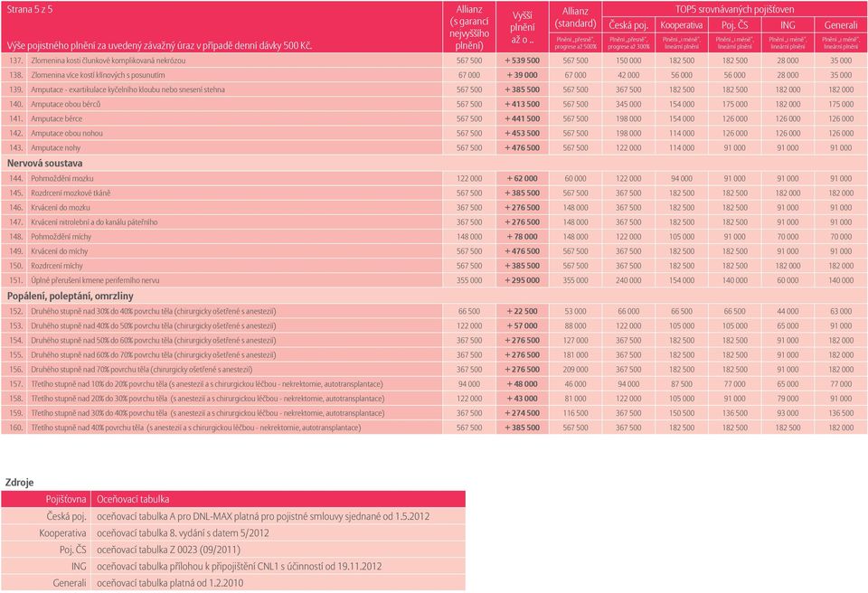
Task: Click the '+295 000' value in row 151
Action: click(x=522, y=280)
